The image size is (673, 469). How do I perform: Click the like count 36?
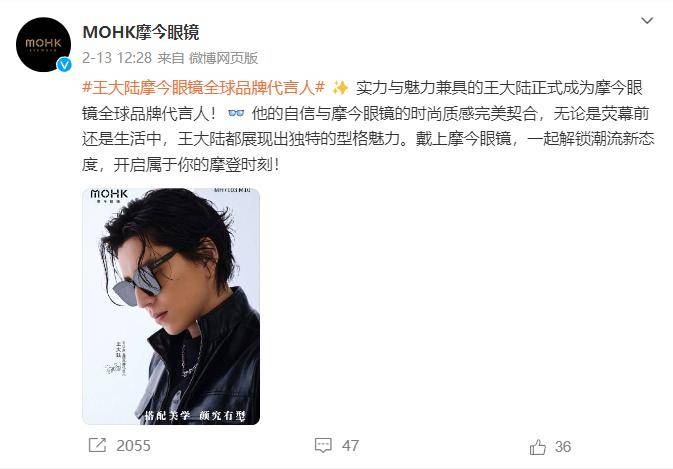(563, 447)
